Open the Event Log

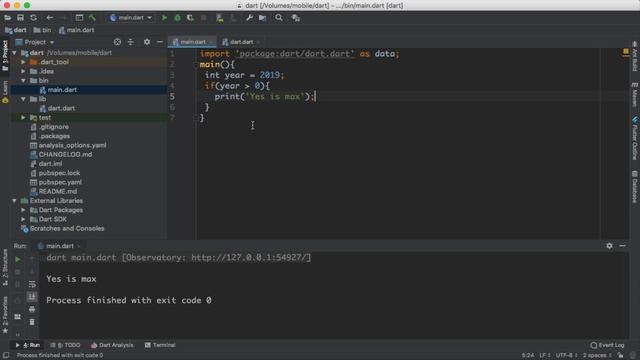click(x=607, y=345)
